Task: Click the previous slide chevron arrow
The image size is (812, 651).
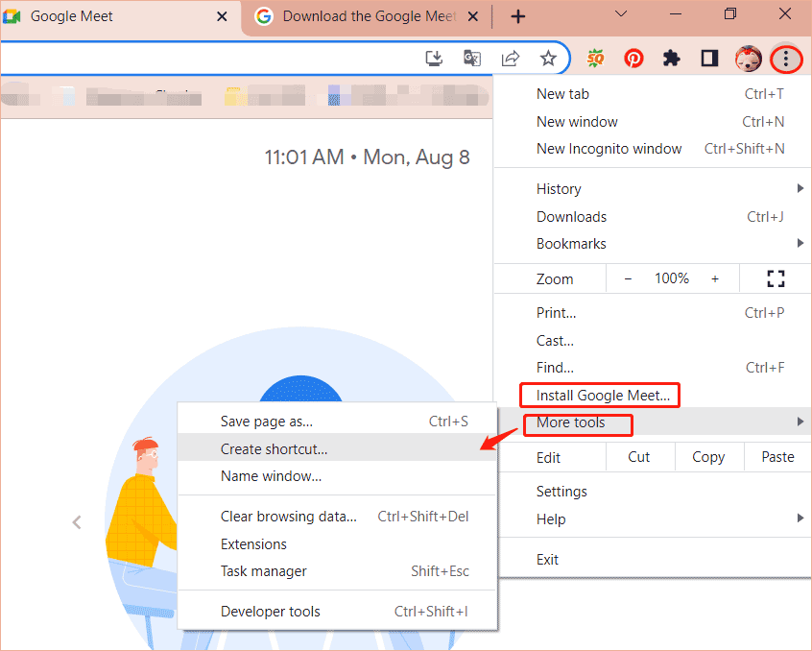Action: pos(77,522)
